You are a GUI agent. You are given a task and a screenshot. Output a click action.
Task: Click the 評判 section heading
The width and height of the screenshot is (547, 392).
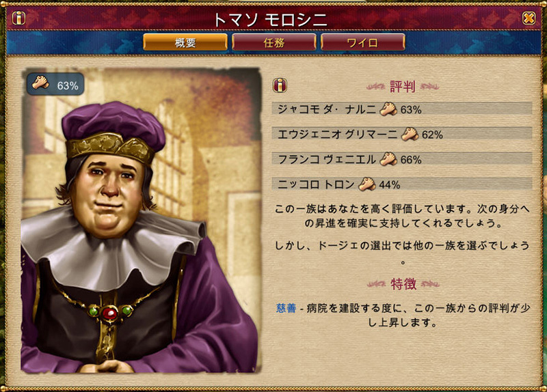pyautogui.click(x=402, y=87)
